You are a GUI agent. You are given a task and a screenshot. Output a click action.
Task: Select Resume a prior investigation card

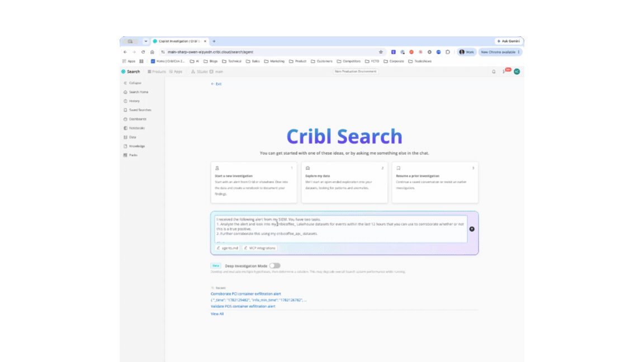435,182
